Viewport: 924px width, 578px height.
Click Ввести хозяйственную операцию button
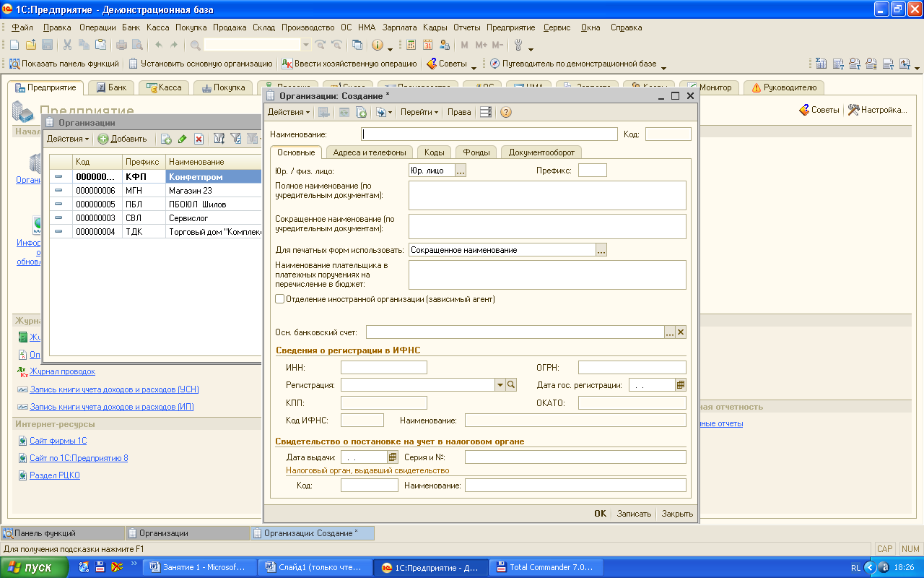click(x=349, y=64)
